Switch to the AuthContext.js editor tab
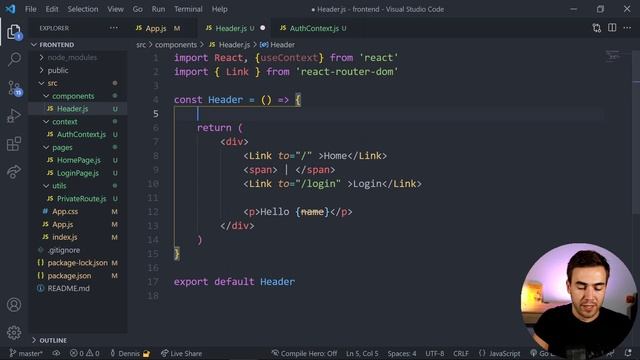 point(313,28)
